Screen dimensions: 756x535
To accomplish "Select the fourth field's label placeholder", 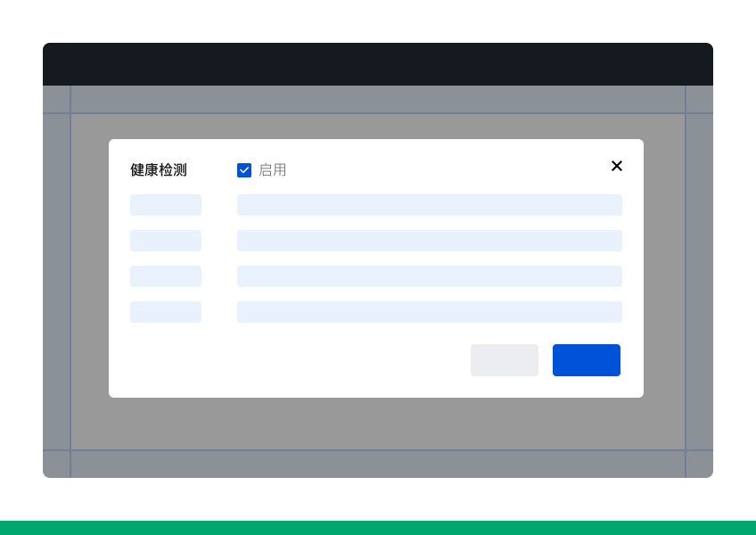I will tap(166, 312).
